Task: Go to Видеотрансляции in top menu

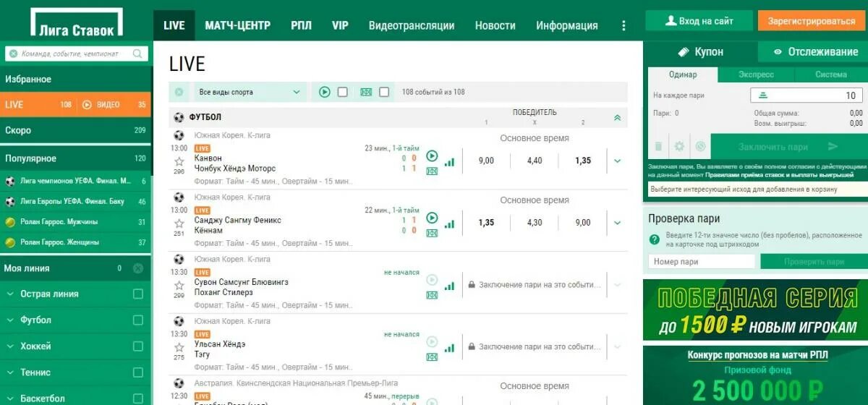Action: click(412, 25)
